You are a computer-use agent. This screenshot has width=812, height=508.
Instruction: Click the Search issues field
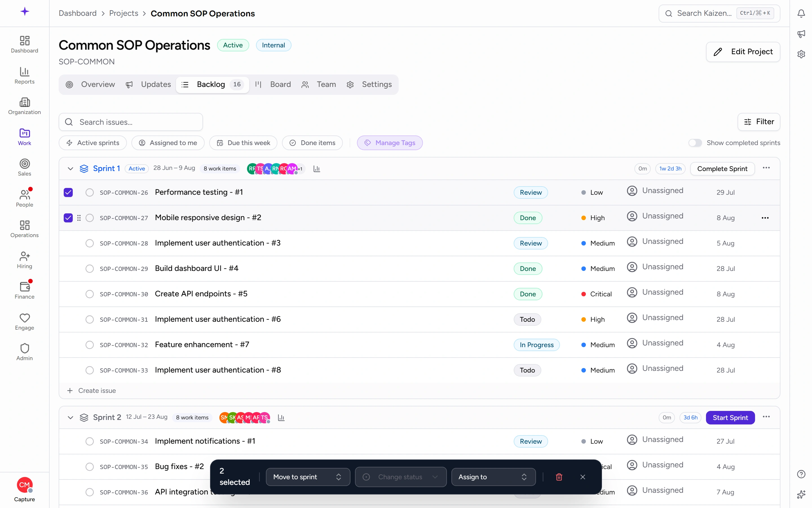click(x=131, y=122)
